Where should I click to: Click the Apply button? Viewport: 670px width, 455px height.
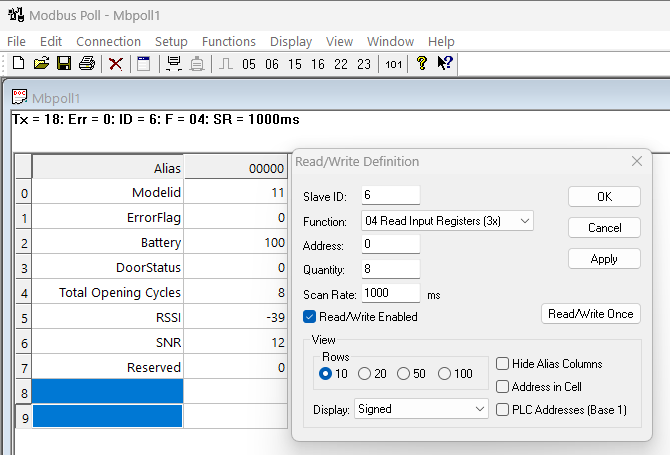604,258
